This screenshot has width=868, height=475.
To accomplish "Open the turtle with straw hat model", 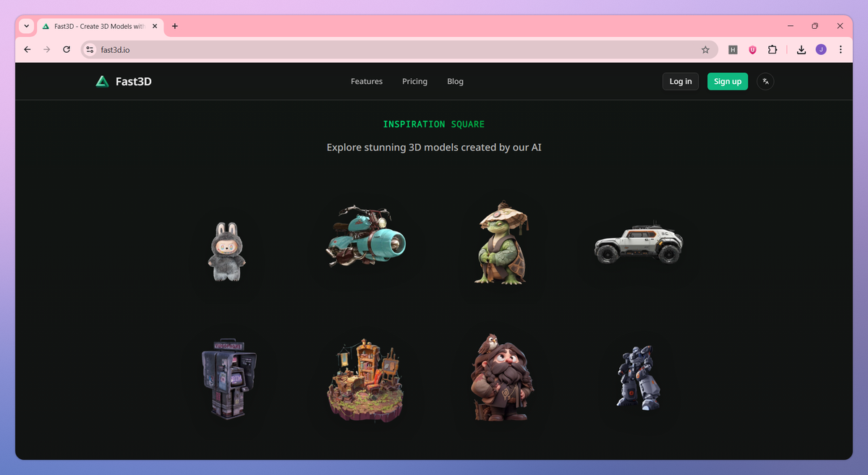I will [503, 243].
